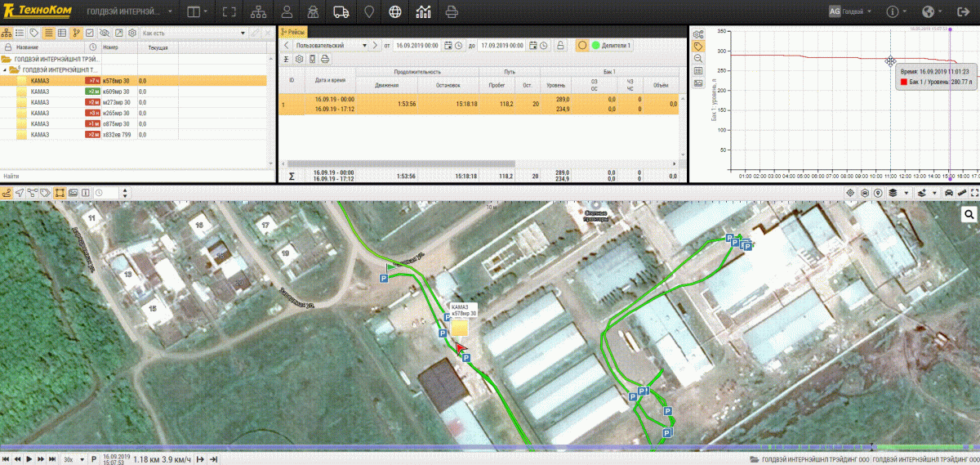Click the start date field 16.09.2019 00:00
The width and height of the screenshot is (980, 465).
(416, 46)
